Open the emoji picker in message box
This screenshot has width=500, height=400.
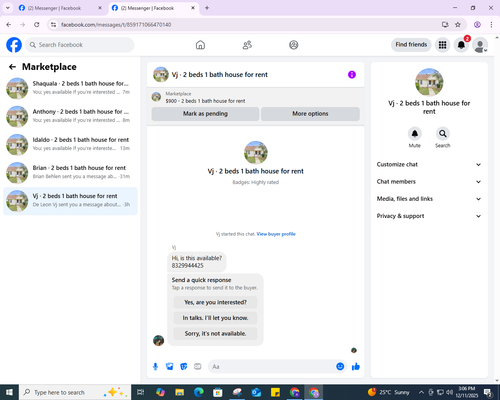[340, 367]
